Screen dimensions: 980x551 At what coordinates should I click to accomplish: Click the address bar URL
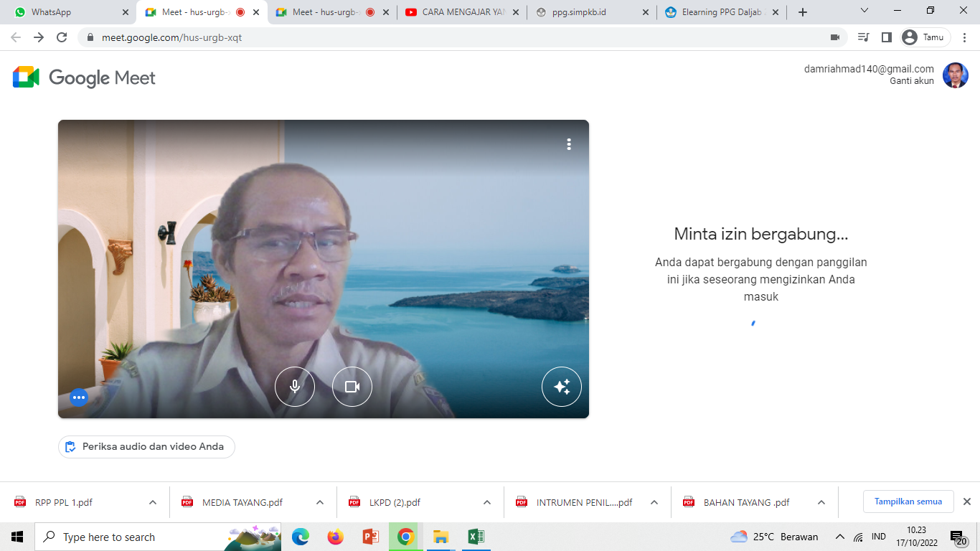point(172,37)
